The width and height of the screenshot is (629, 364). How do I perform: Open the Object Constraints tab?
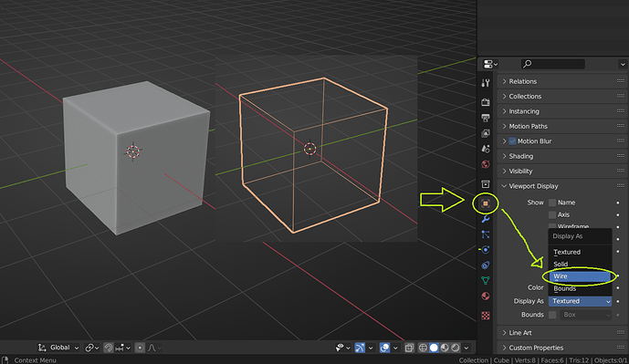point(486,265)
